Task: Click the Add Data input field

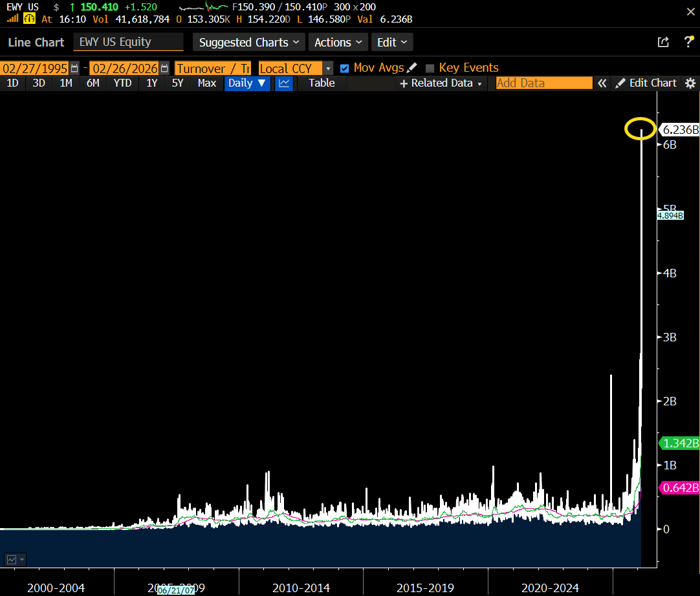Action: coord(543,83)
